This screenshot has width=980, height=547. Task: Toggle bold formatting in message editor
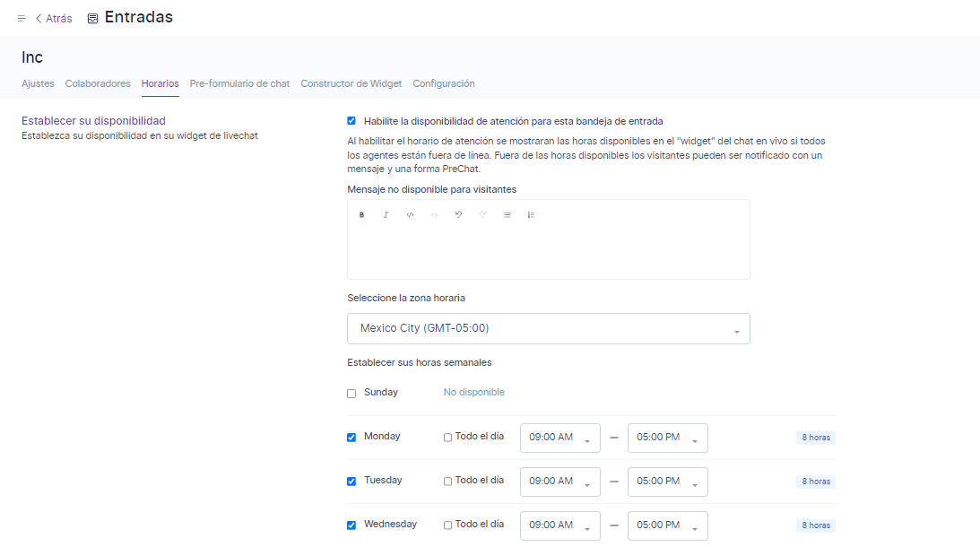(x=362, y=215)
